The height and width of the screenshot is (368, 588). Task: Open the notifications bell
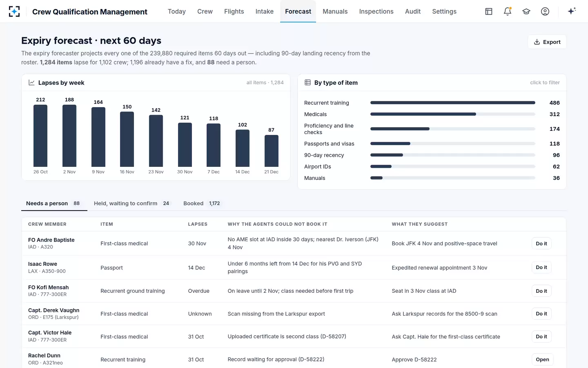pos(508,11)
